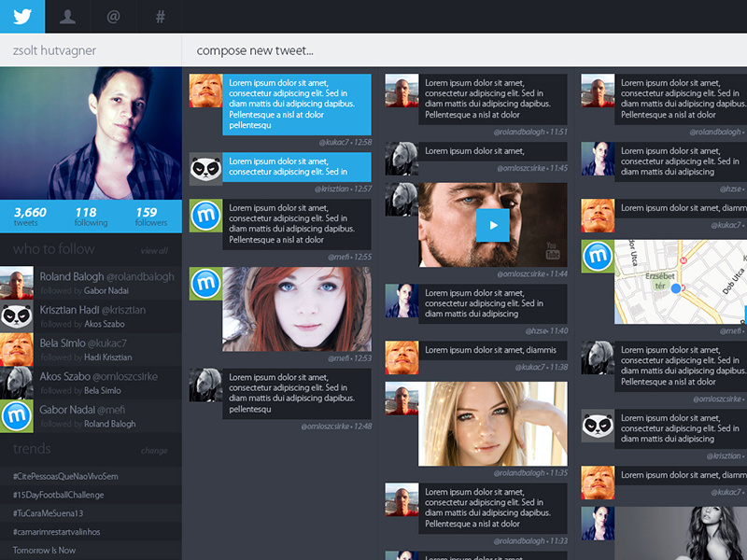View the 118 following count
Screen dimensions: 747x560
(x=91, y=217)
